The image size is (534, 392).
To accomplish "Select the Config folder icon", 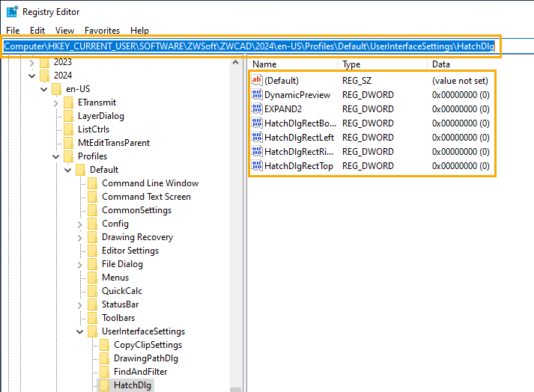I will (x=92, y=224).
